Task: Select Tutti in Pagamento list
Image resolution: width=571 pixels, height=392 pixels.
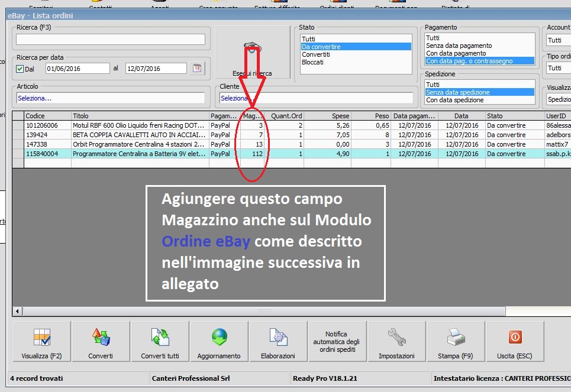Action: [480, 38]
